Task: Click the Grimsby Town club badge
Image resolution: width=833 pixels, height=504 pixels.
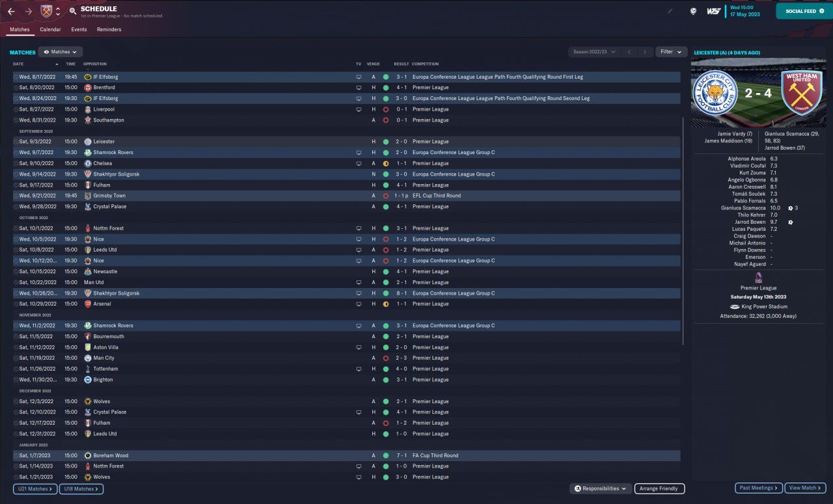Action: pyautogui.click(x=87, y=196)
